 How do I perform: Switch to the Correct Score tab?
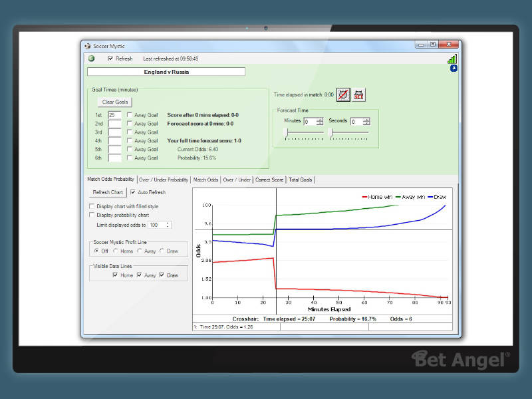tap(269, 180)
